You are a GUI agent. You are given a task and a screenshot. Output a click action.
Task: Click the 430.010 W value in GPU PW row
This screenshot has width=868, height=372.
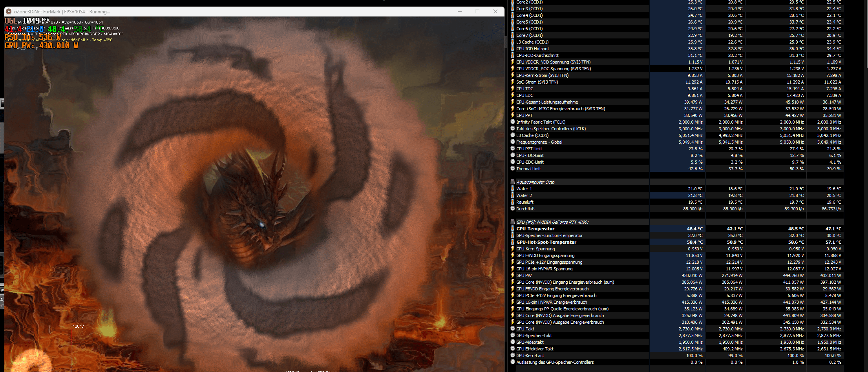(692, 275)
